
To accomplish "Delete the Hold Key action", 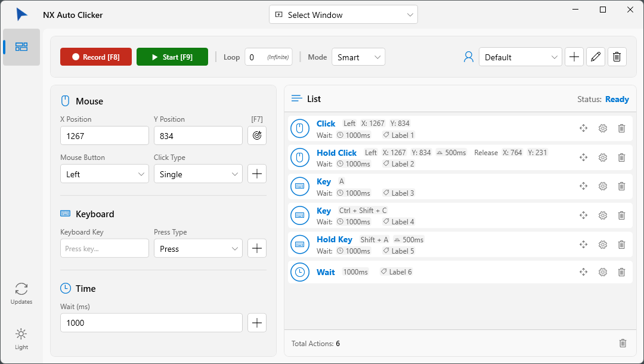I will pos(622,245).
